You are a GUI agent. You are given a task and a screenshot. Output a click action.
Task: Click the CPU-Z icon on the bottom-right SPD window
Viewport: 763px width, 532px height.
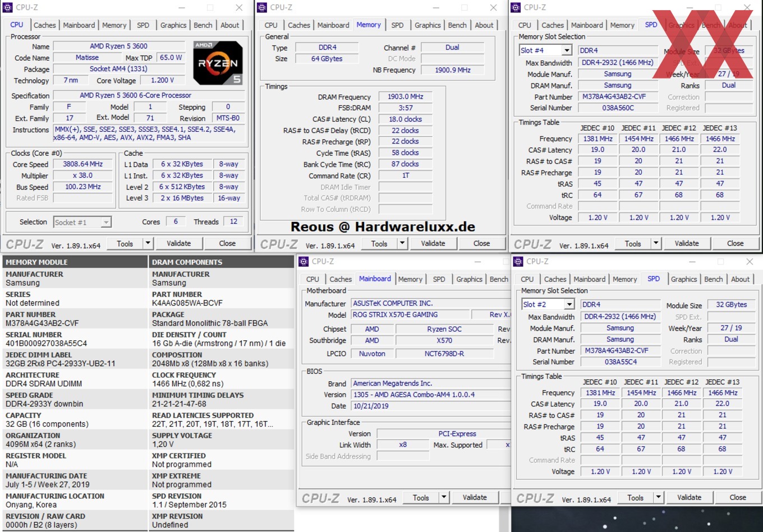point(519,261)
